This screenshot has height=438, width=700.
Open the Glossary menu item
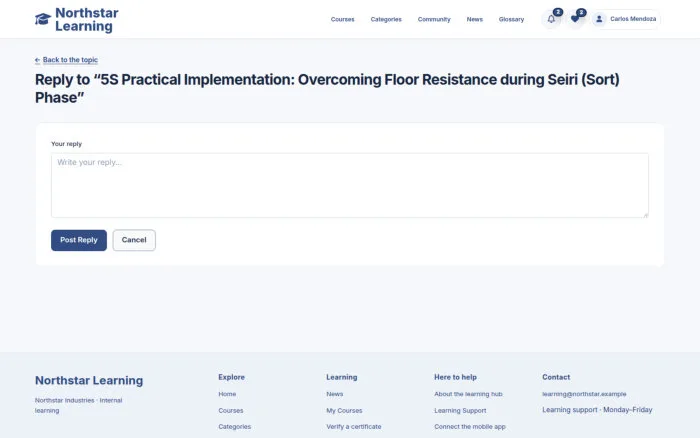tap(511, 19)
